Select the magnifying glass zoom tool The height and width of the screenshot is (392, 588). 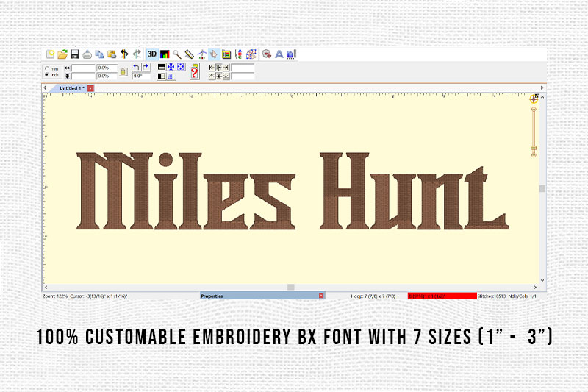click(177, 54)
